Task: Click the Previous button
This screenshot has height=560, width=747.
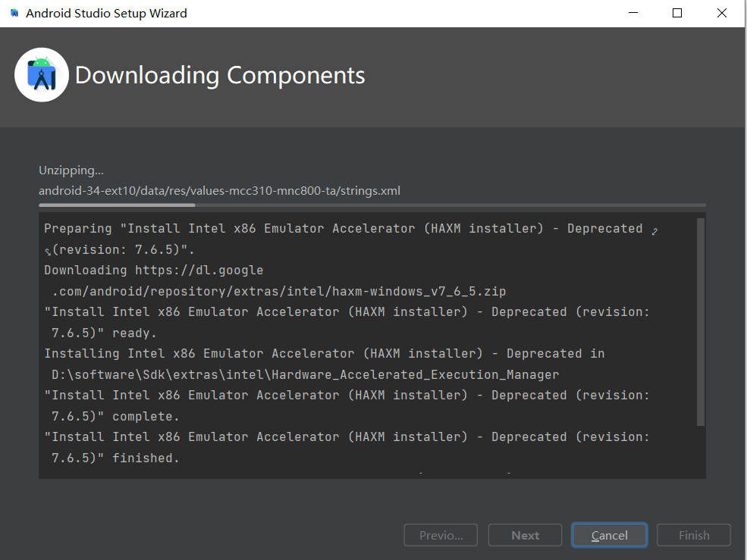Action: click(441, 535)
